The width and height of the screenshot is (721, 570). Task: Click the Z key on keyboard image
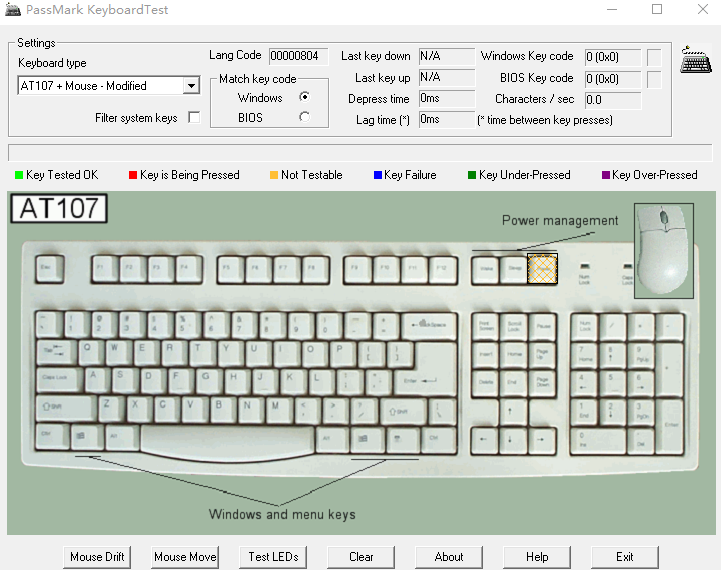click(110, 408)
